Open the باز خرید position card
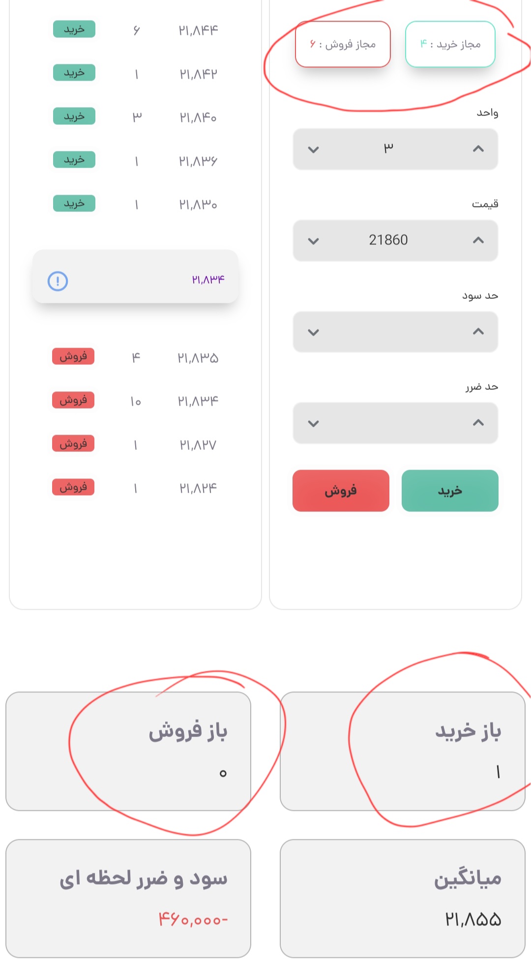531x980 pixels. [x=402, y=751]
